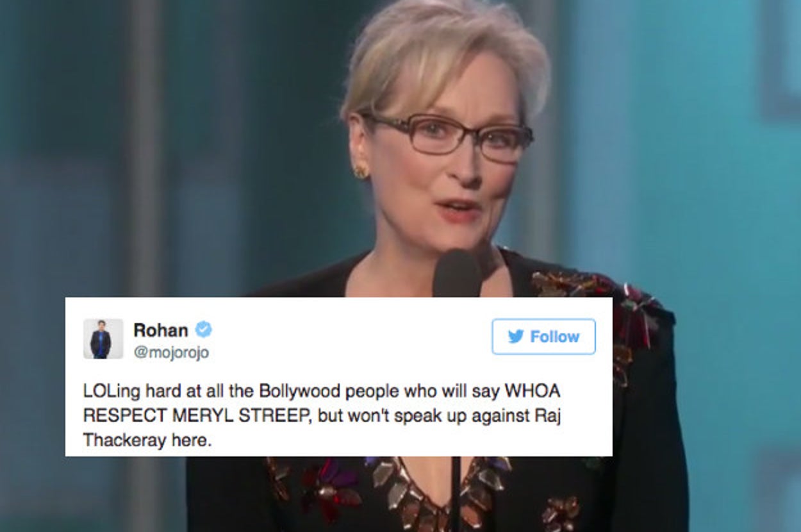Click the Twitter bird icon inside Follow
This screenshot has height=532, width=801.
click(516, 337)
